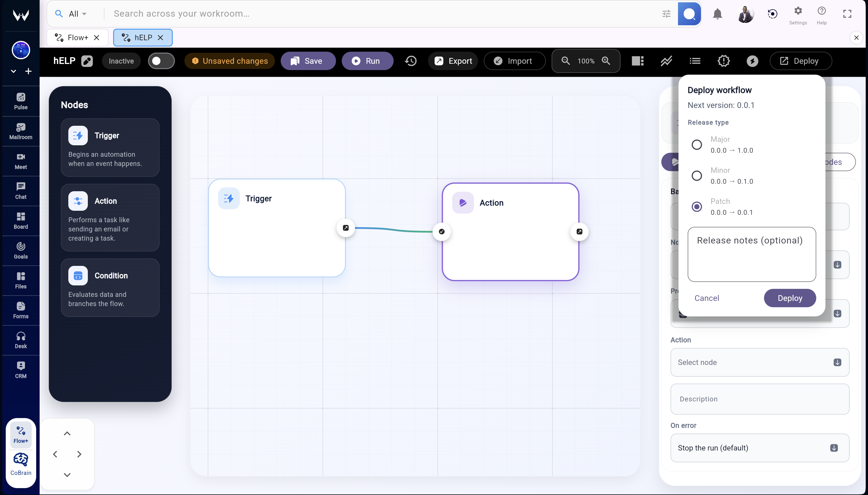This screenshot has height=495, width=868.
Task: Choose the Minor release type option
Action: (697, 175)
